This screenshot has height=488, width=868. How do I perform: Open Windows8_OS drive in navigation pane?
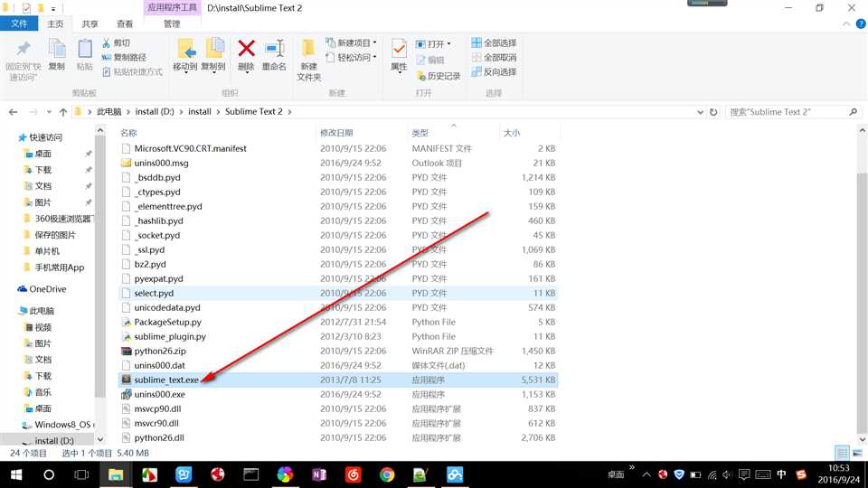coord(58,425)
